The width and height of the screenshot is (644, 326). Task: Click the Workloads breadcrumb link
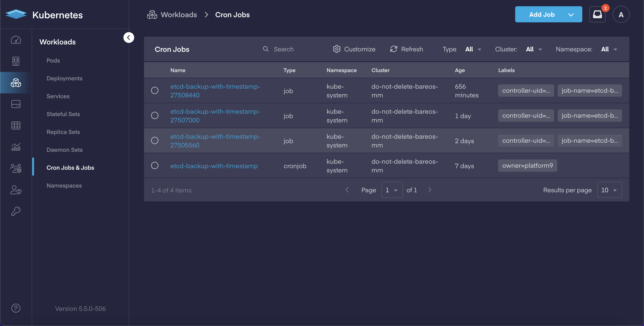coord(179,15)
